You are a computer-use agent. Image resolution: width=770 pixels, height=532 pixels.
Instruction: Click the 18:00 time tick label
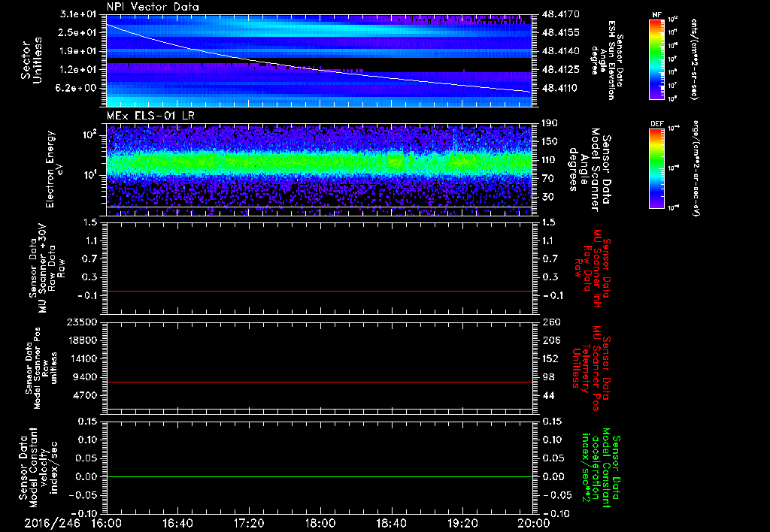coord(320,523)
